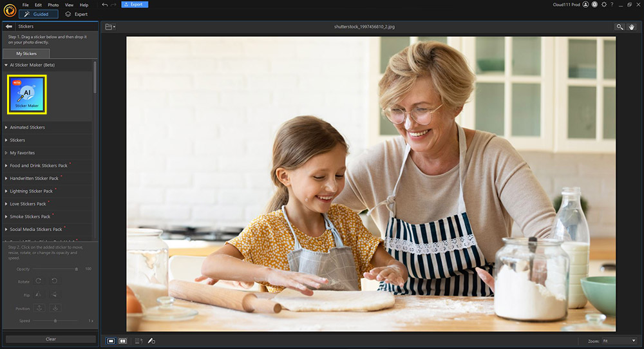This screenshot has width=644, height=349.
Task: Expand Handwritten Sticker Pack
Action: (48, 178)
